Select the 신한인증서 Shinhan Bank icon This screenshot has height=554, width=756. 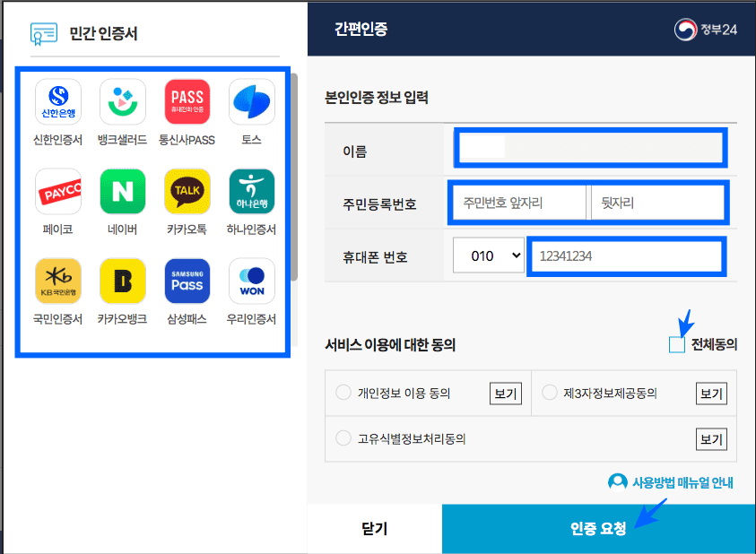[x=58, y=101]
